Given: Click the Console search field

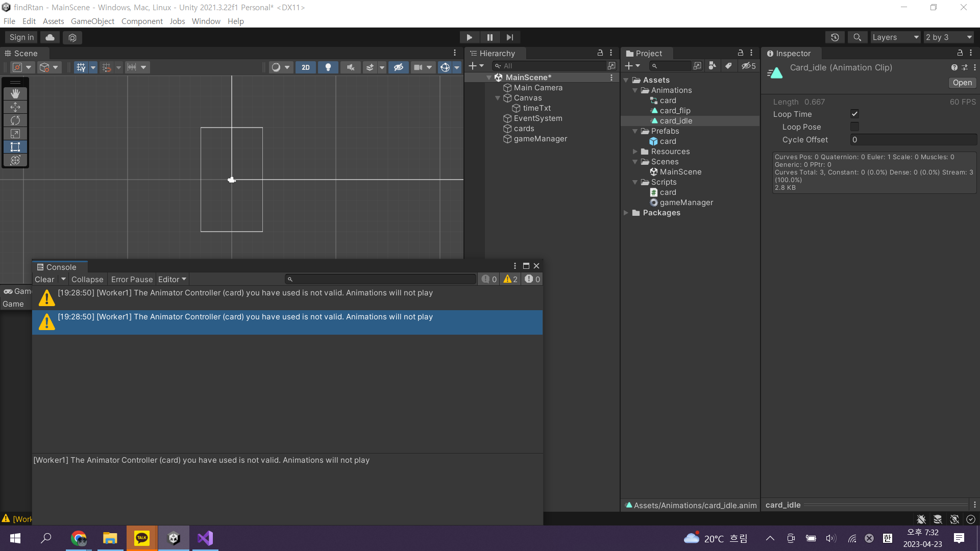Looking at the screenshot, I should click(x=381, y=280).
